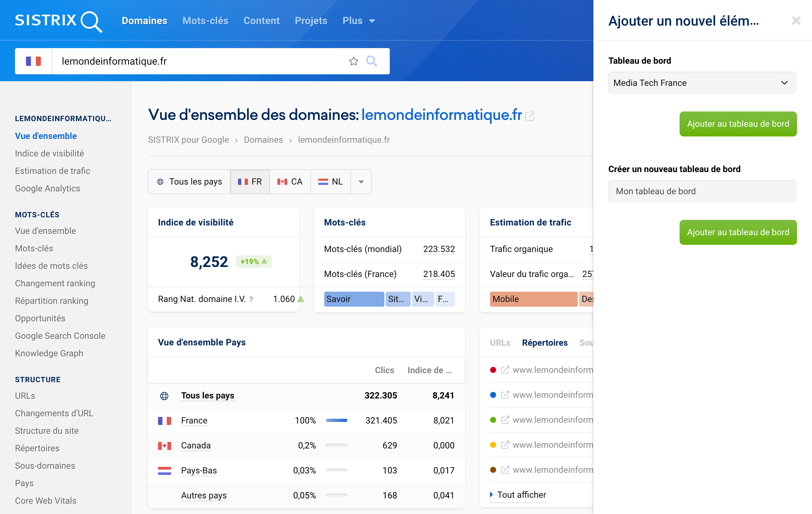This screenshot has width=812, height=514.
Task: Click the Autres pays row label
Action: [x=204, y=496]
